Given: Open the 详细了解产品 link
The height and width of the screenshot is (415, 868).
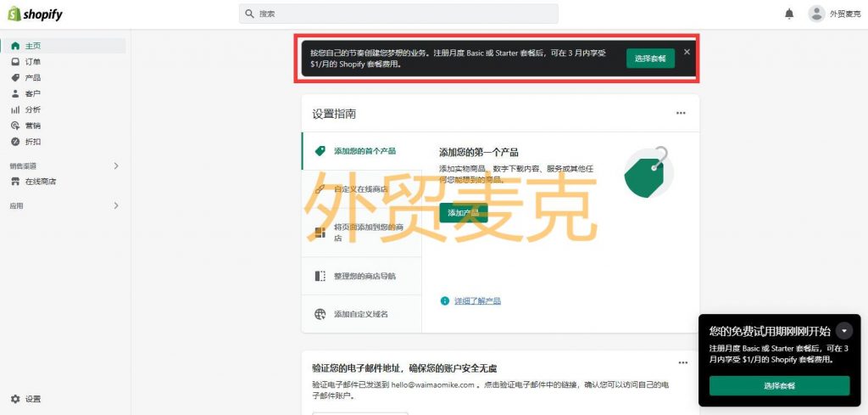Looking at the screenshot, I should pyautogui.click(x=478, y=301).
